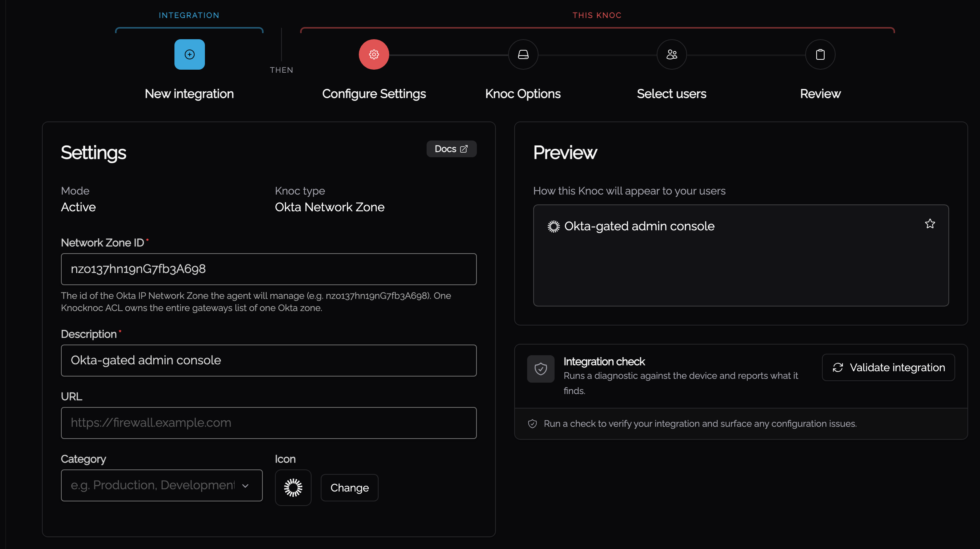Click into the Description input field
Viewport: 980px width, 549px height.
[269, 361]
